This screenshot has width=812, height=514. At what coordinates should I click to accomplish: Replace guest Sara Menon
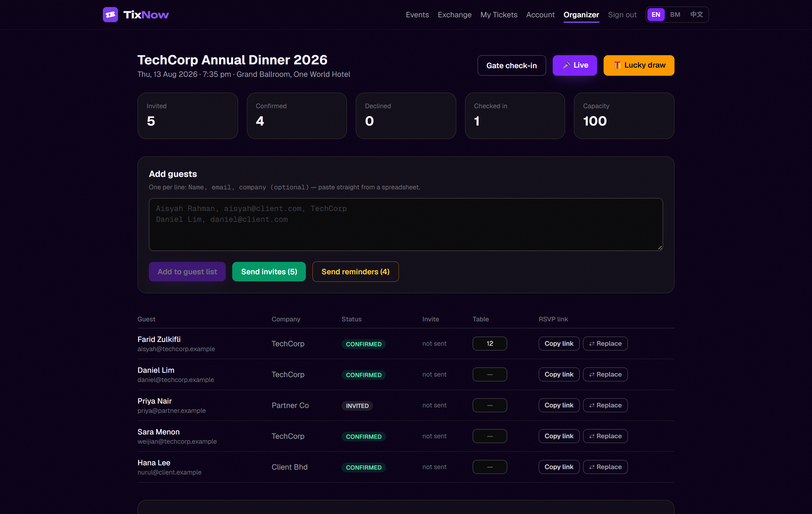pos(605,436)
